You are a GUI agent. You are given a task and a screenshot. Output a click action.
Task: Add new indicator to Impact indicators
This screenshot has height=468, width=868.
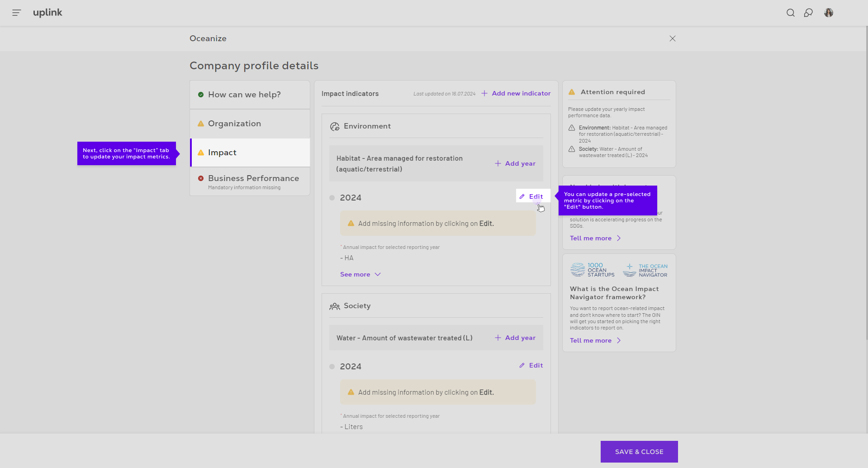point(516,93)
